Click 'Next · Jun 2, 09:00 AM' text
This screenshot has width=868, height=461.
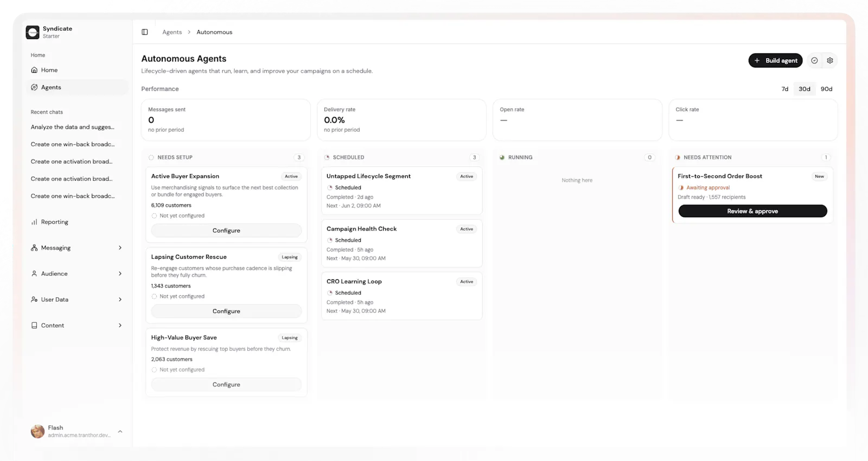point(354,206)
